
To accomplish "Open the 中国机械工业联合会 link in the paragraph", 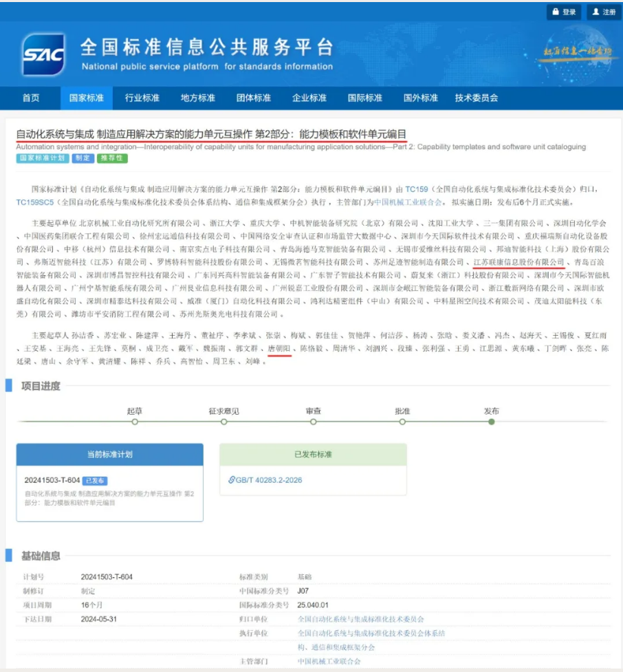I will tap(408, 202).
